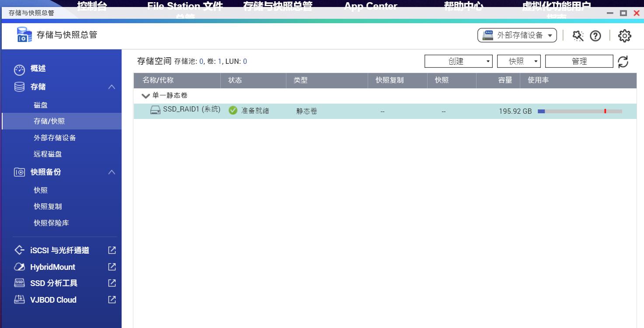
Task: Open the 创建 create dropdown menu
Action: click(x=458, y=61)
